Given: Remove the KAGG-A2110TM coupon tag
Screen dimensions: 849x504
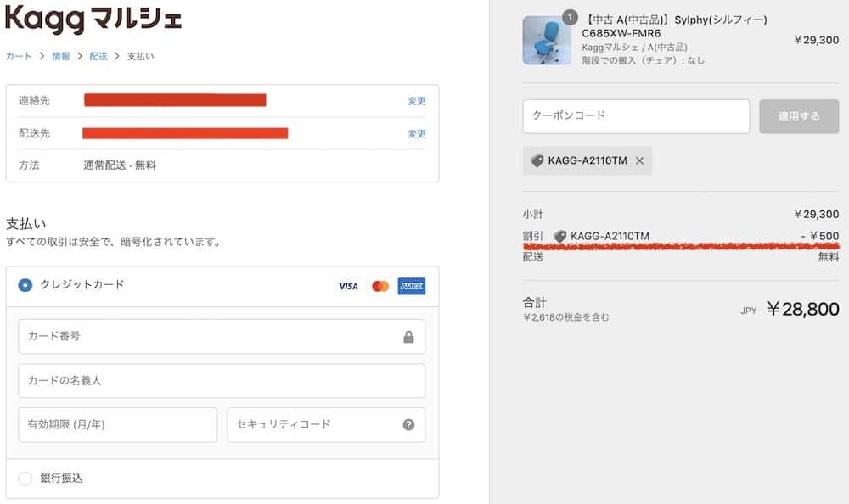Looking at the screenshot, I should (x=639, y=160).
